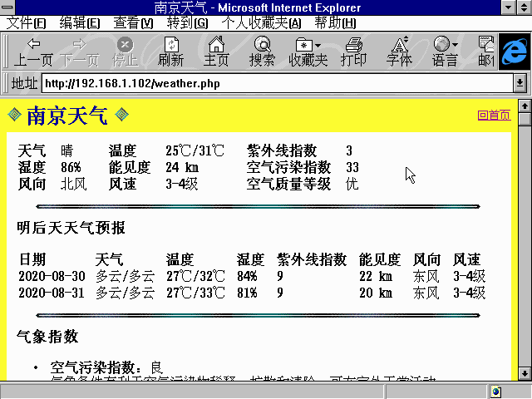Click the vertical scrollbar up arrow
Screen dimensions: 532x399
(x=525, y=106)
